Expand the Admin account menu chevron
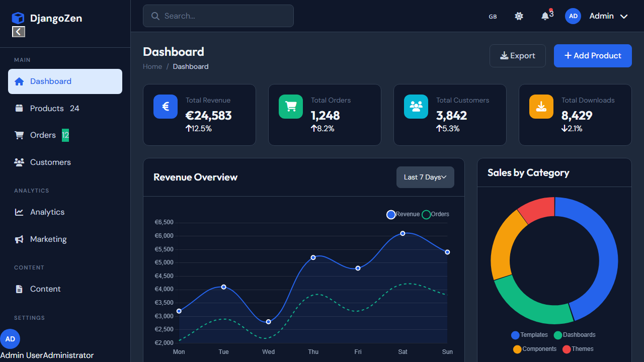 click(624, 16)
